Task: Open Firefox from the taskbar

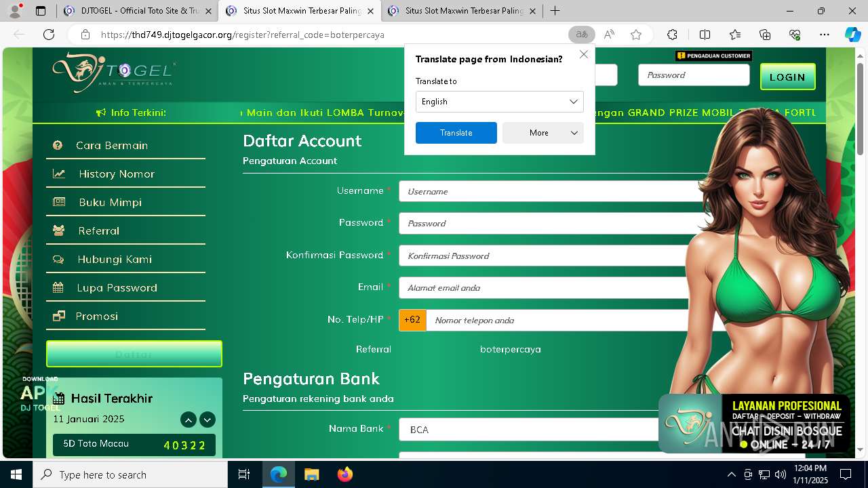Action: [344, 474]
